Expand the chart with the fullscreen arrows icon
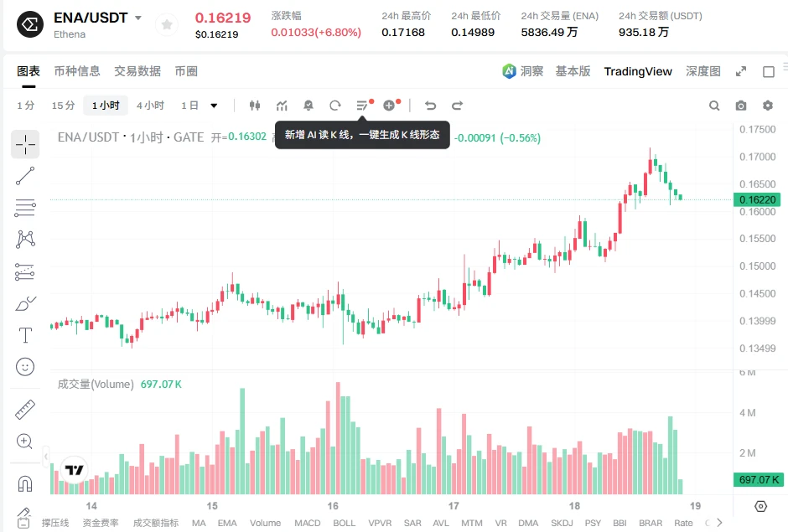The width and height of the screenshot is (788, 532). 741,72
